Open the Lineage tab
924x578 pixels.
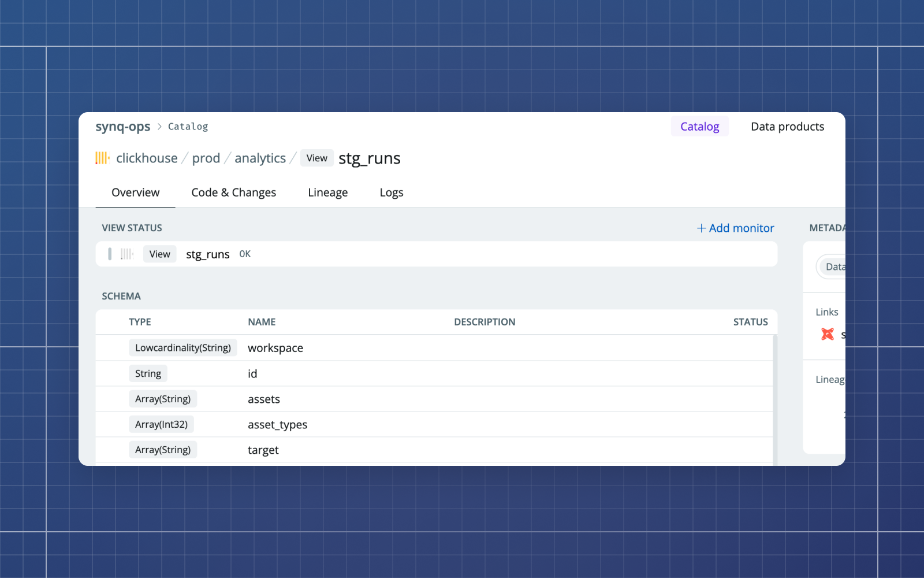pos(327,192)
